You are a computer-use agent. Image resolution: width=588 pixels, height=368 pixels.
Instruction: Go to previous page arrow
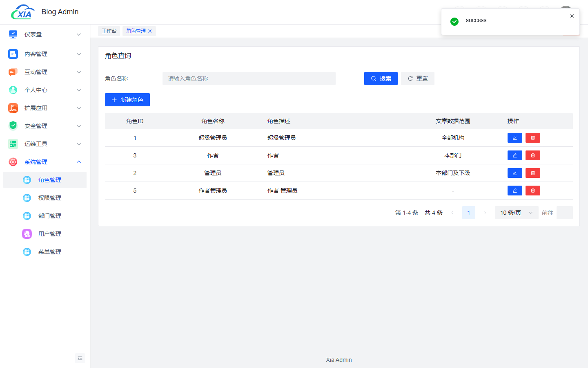click(452, 213)
